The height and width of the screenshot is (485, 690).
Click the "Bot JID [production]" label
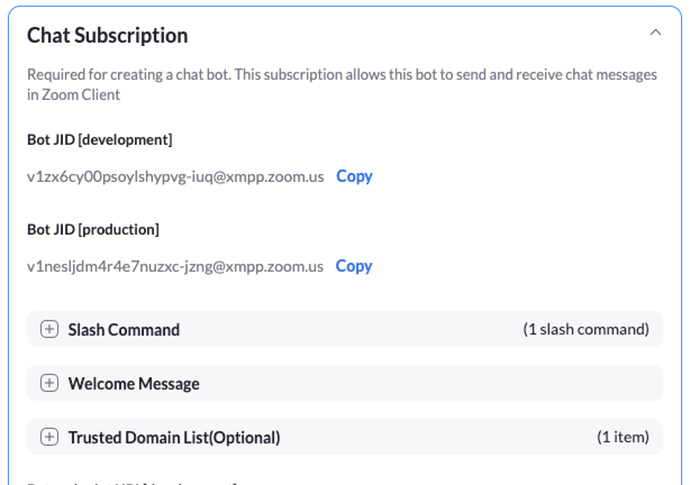[93, 229]
